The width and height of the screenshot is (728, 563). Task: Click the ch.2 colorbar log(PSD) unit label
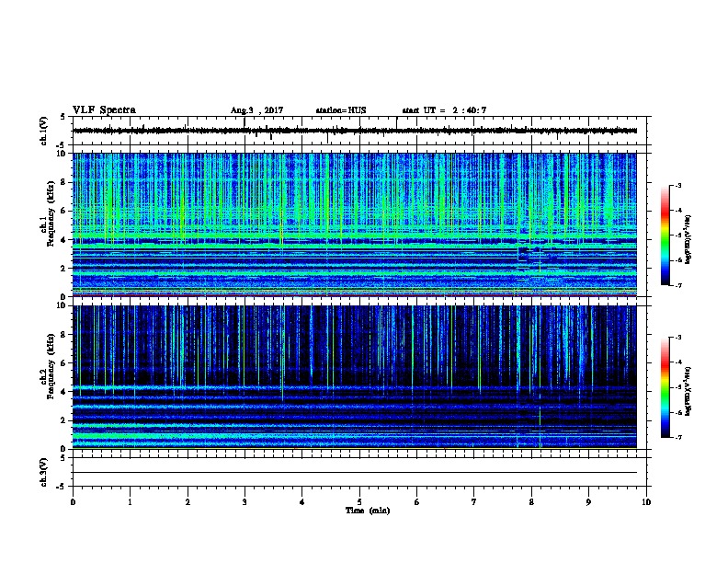click(688, 391)
